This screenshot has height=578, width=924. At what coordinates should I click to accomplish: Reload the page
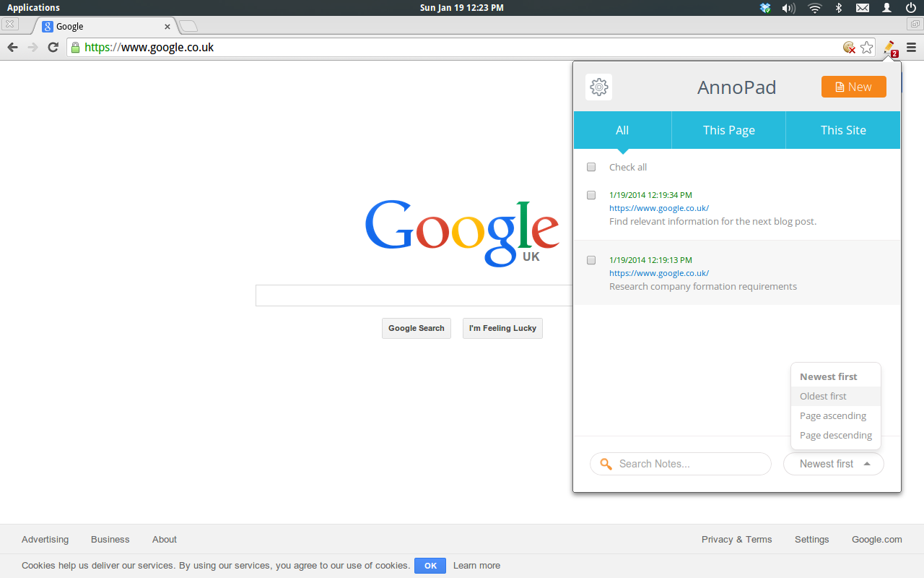coord(53,48)
